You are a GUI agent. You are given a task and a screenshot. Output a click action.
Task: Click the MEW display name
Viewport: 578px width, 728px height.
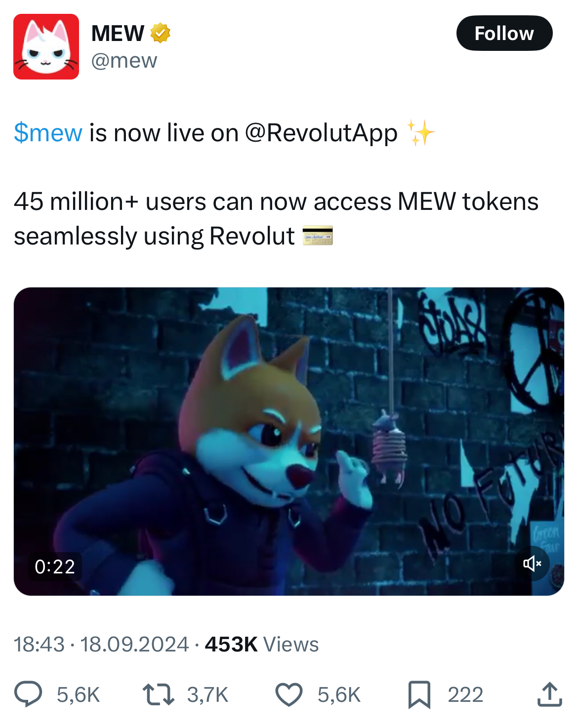pos(118,33)
